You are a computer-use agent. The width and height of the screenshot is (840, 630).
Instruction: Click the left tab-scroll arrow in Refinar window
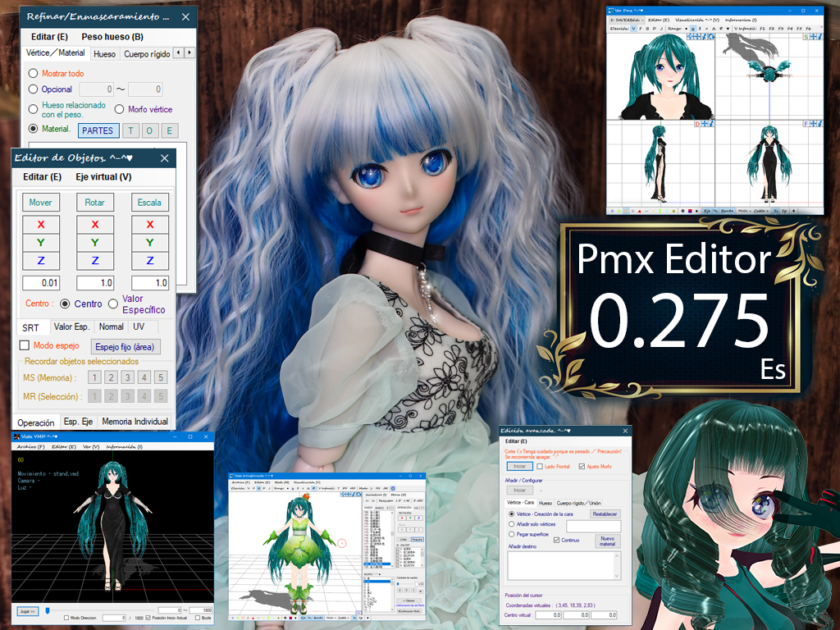click(x=178, y=52)
